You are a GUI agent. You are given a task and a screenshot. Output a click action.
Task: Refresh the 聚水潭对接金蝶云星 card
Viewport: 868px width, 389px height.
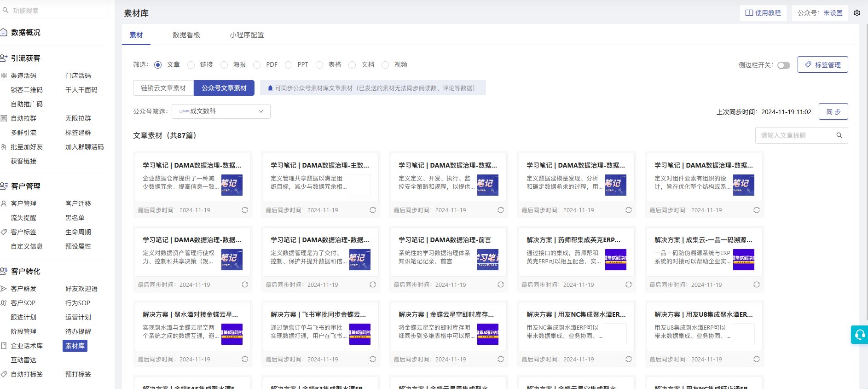[245, 359]
